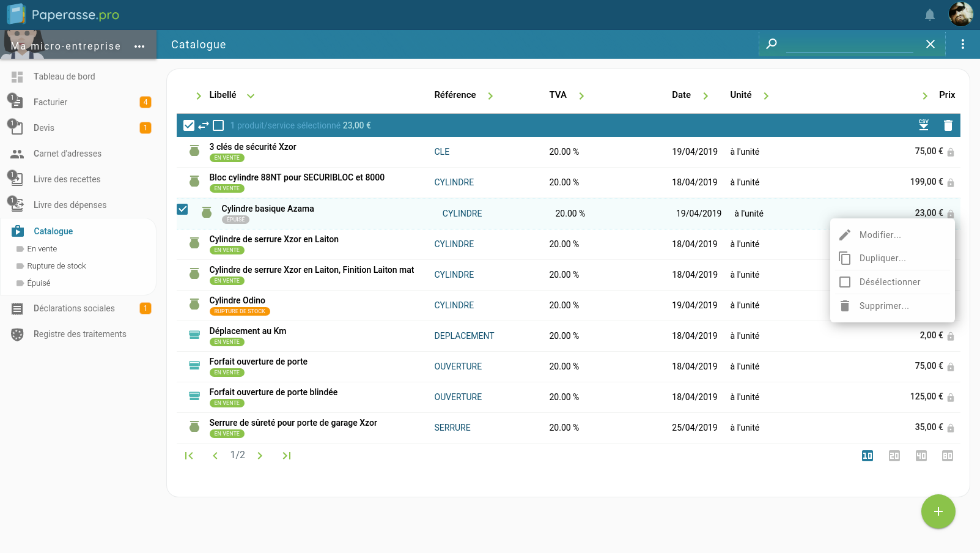Expand the Libellé sort dropdown arrow

[251, 95]
